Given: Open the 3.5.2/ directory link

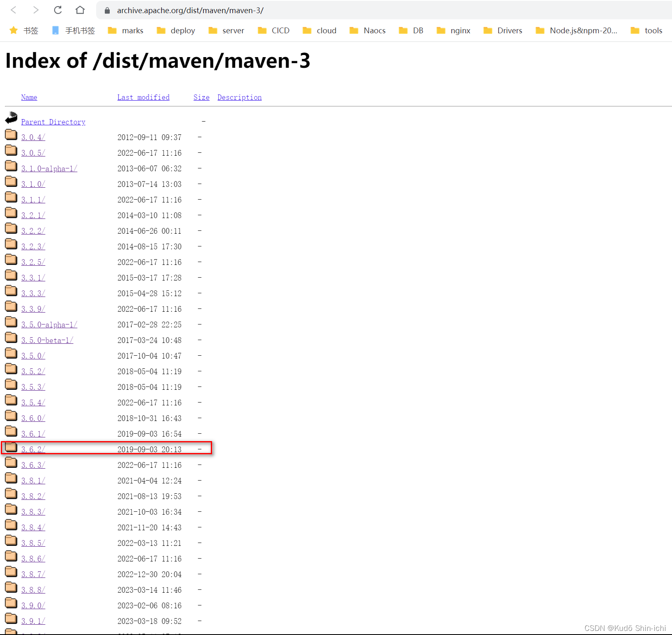Looking at the screenshot, I should click(33, 371).
